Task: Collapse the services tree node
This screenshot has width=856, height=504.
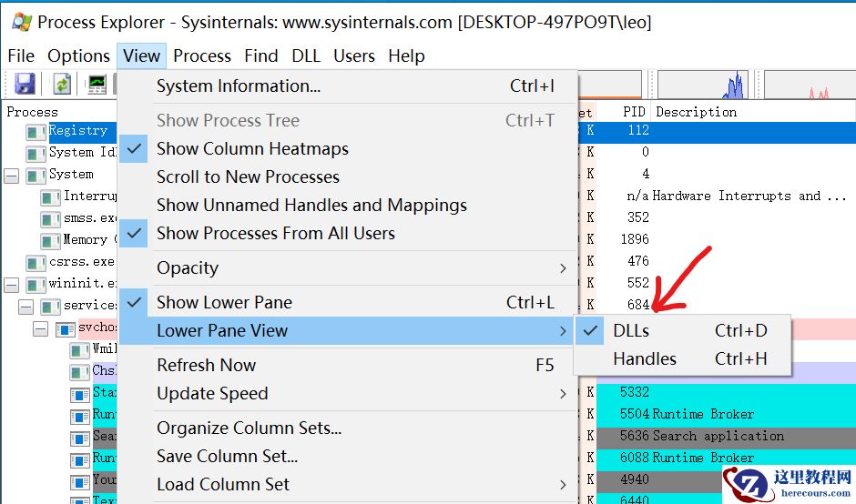Action: click(25, 307)
